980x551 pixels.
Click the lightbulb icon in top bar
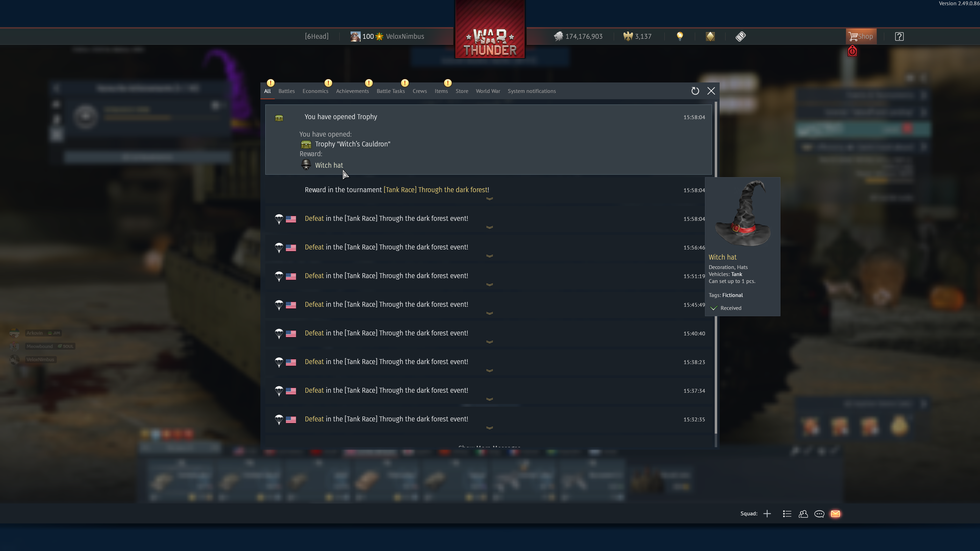(x=680, y=36)
